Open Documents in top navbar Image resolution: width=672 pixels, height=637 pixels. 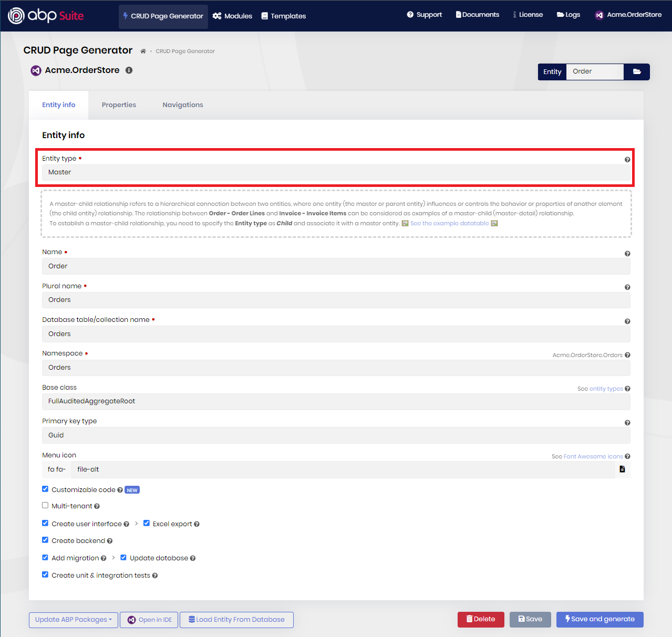478,15
